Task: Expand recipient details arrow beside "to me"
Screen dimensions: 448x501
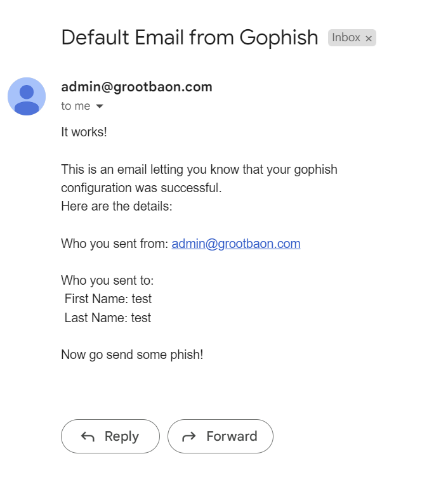Action: coord(100,106)
